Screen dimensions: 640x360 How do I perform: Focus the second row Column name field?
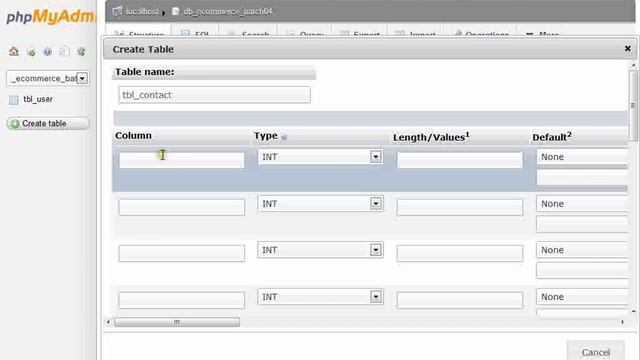(182, 207)
